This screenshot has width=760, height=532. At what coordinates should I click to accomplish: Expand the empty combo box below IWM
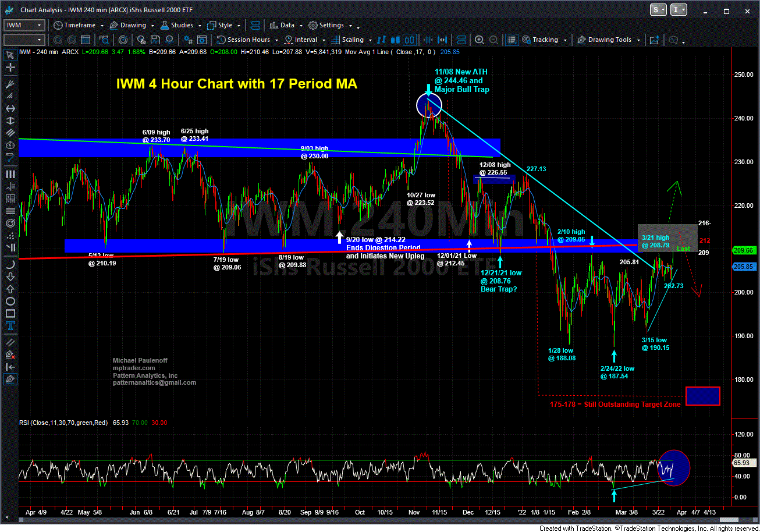40,40
